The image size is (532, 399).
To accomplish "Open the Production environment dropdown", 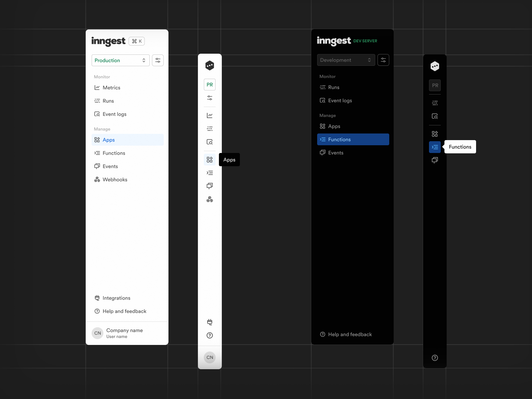I will (121, 60).
